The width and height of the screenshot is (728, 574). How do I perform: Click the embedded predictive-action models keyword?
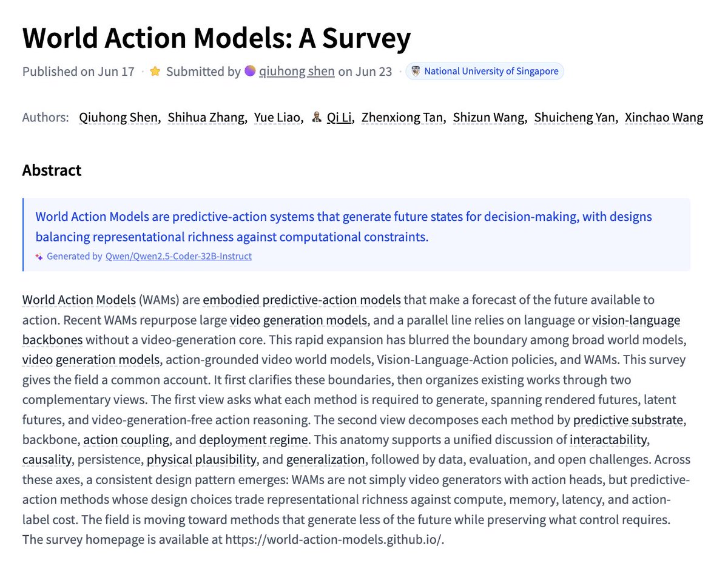[302, 300]
